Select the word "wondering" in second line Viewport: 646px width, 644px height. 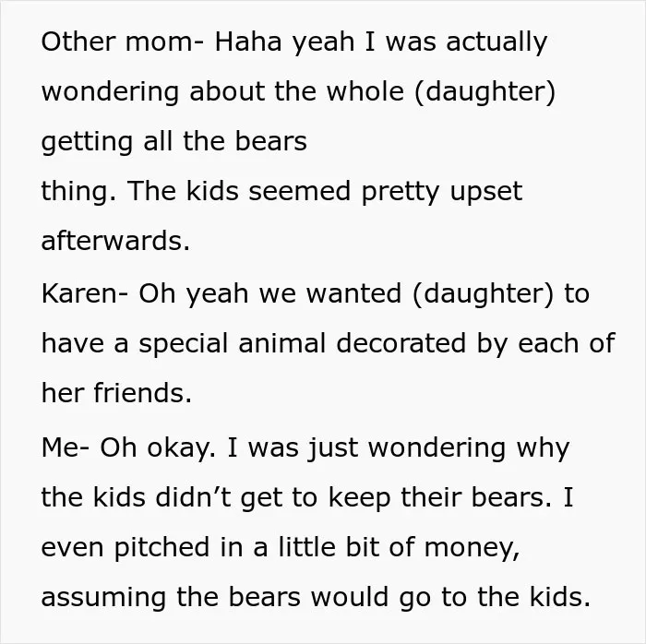[x=110, y=92]
